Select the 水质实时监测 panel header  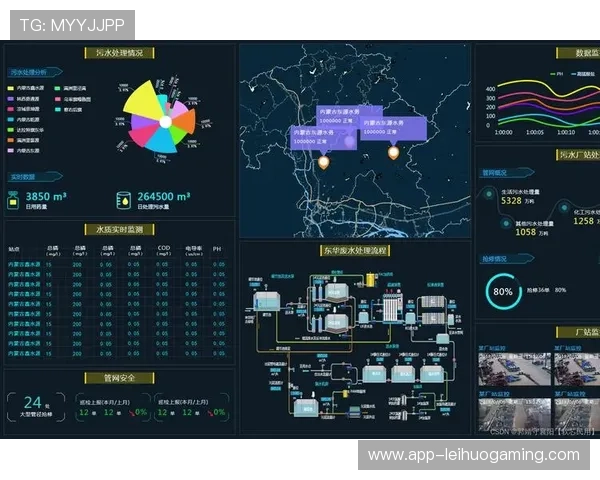118,229
